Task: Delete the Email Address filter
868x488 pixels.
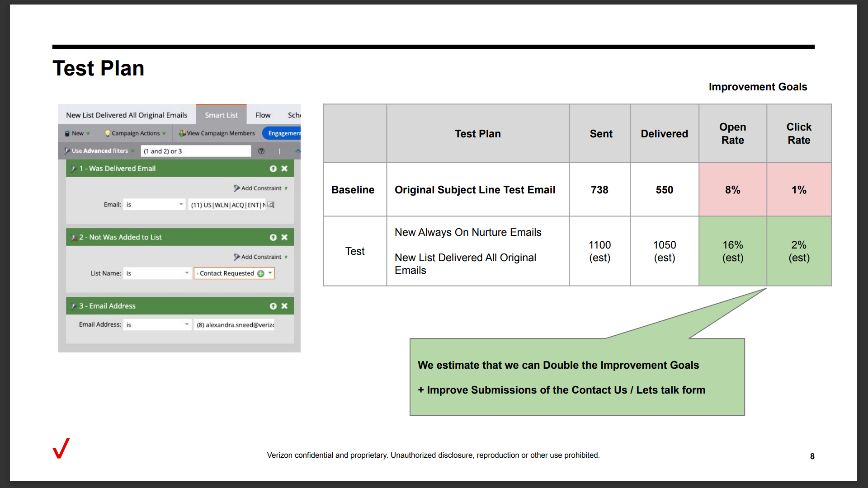Action: pos(284,306)
